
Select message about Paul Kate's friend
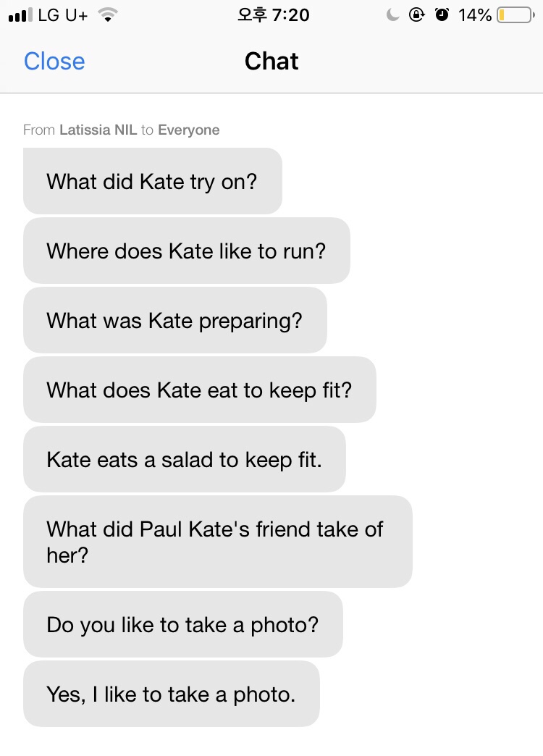217,542
